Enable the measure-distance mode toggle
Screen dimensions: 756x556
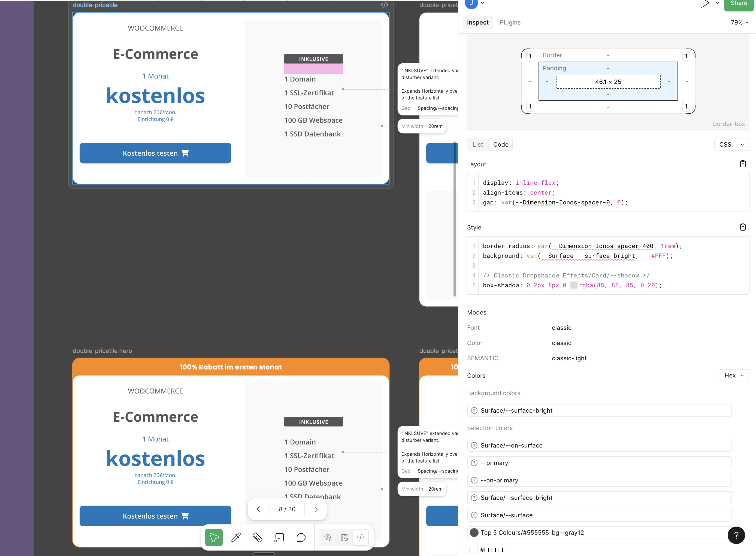344,537
